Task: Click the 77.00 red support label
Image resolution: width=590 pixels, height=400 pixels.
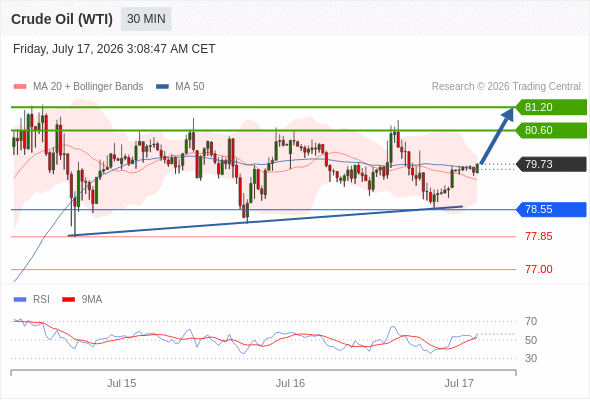Action: [x=539, y=269]
